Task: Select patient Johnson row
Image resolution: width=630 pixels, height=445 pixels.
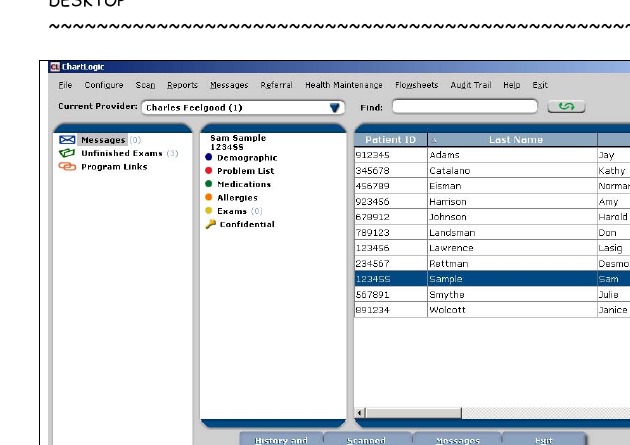Action: 492,217
